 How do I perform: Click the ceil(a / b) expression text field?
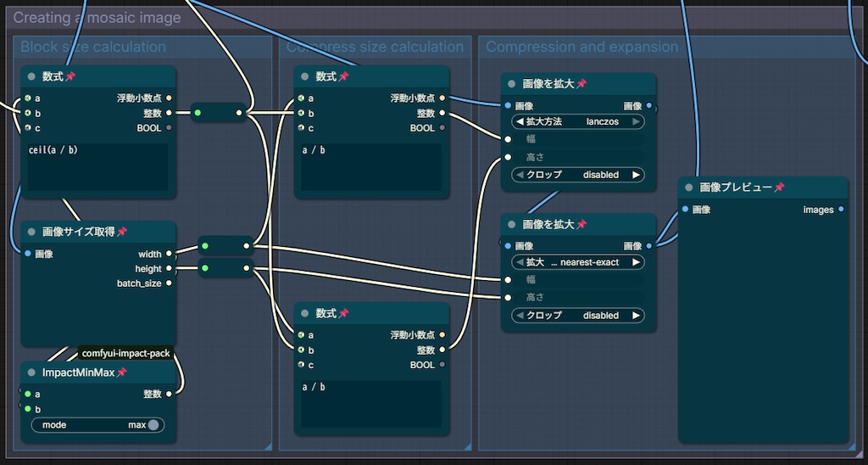pyautogui.click(x=98, y=167)
